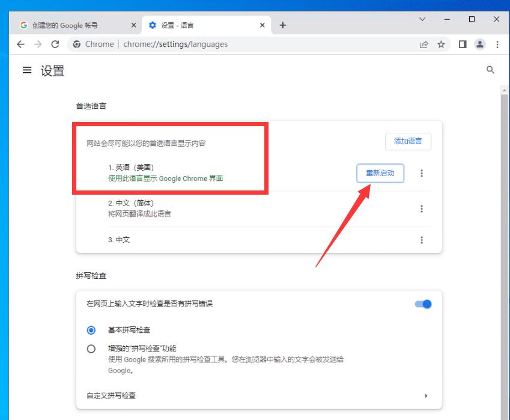
Task: Open the side panel icon
Action: coord(463,44)
